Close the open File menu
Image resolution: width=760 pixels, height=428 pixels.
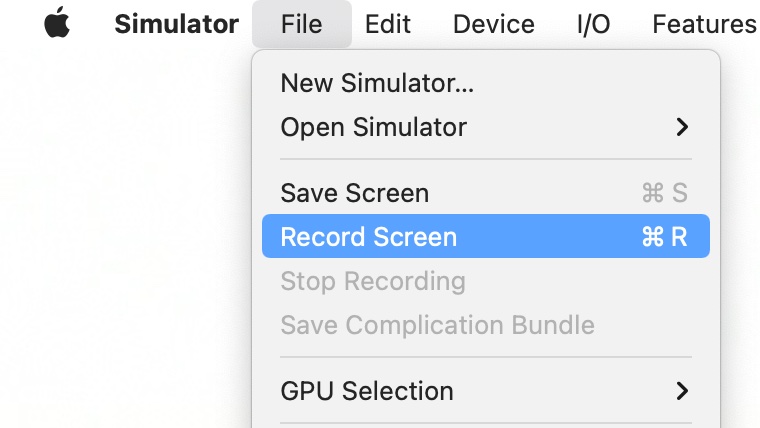tap(301, 24)
